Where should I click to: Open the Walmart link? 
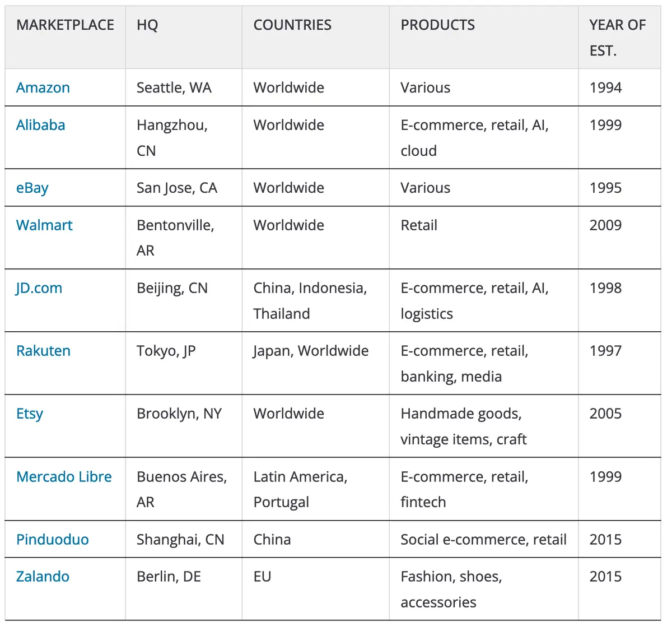(x=44, y=225)
